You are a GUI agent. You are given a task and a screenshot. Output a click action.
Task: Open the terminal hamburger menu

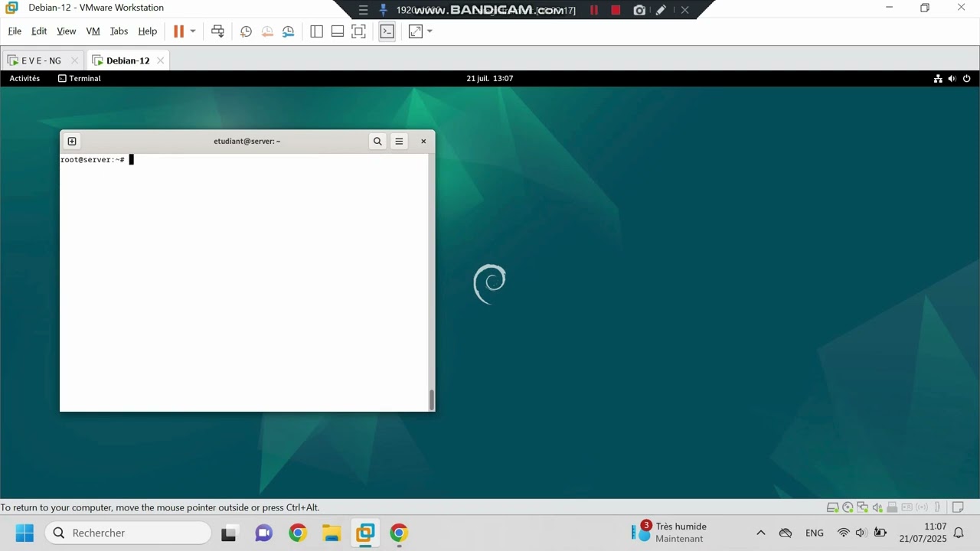point(399,142)
